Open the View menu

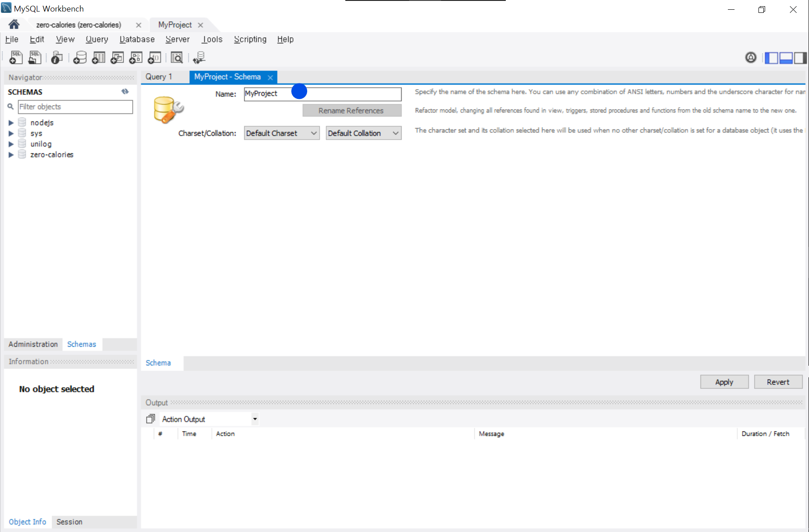tap(65, 39)
